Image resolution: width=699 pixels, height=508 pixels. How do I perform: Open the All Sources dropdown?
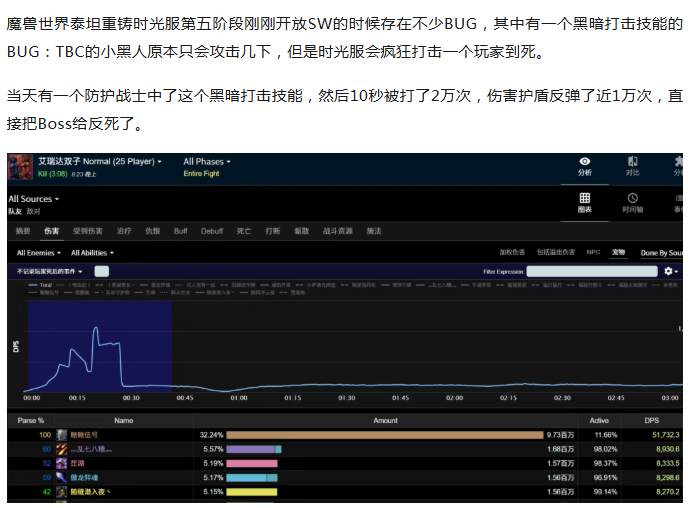coord(33,199)
